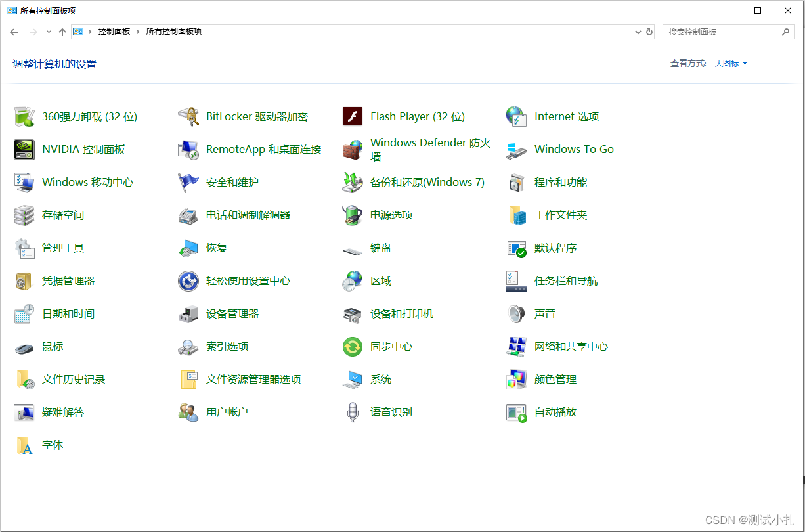Viewport: 805px width, 532px height.
Task: Open the 同步中心 green icon
Action: [353, 346]
